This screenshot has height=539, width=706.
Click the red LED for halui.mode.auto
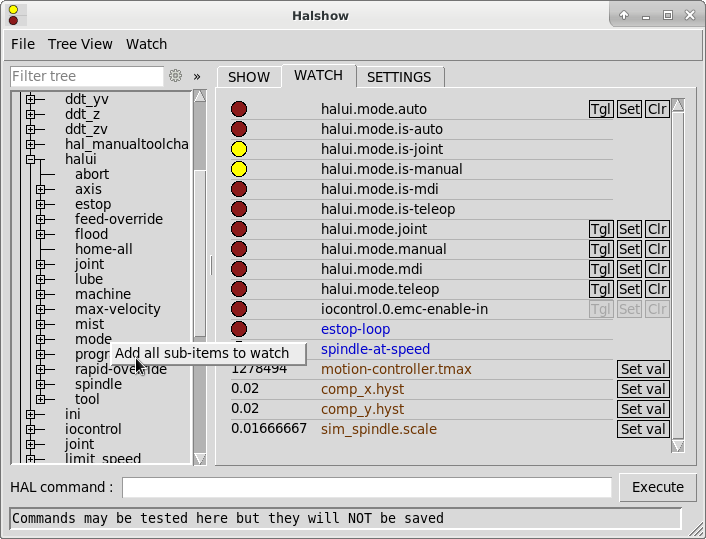point(239,109)
